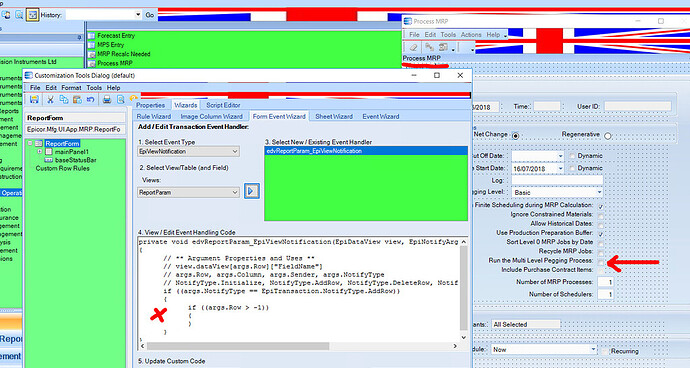
Task: Enable Run the Multi Level Pegging Process
Action: 601,261
